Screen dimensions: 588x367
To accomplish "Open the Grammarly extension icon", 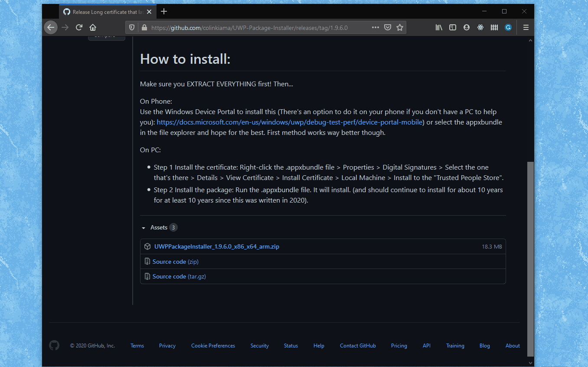I will coord(508,27).
